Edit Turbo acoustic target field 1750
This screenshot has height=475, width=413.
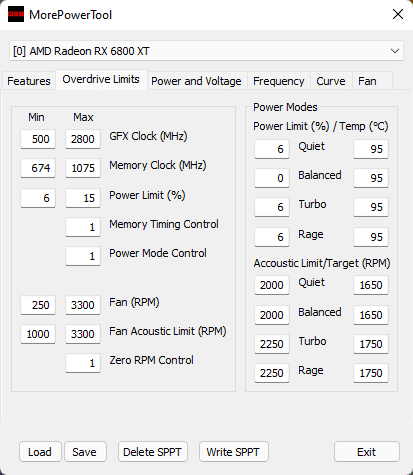coord(371,344)
